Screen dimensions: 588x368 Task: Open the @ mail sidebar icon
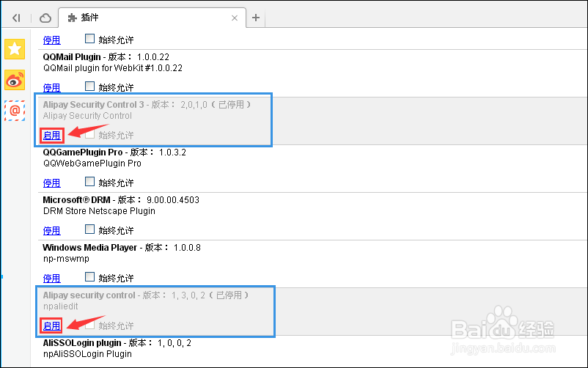click(x=15, y=111)
